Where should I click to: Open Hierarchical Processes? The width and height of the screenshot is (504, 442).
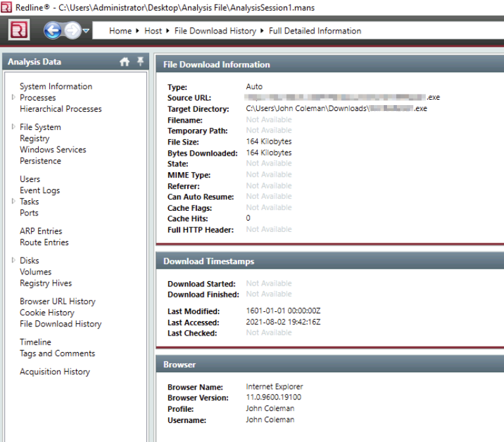point(60,109)
